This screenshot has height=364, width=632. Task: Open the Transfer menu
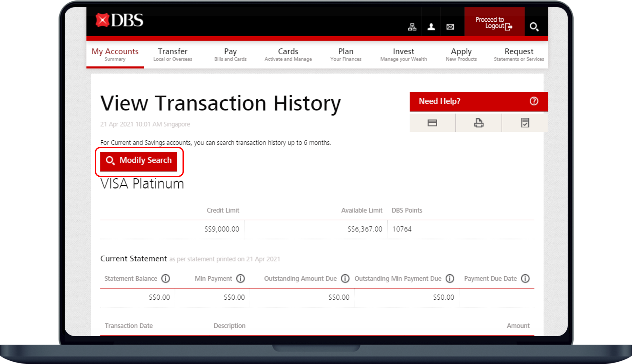click(x=172, y=54)
